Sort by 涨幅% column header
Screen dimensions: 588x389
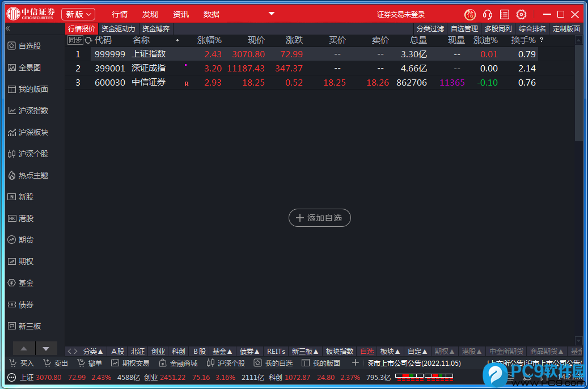209,40
